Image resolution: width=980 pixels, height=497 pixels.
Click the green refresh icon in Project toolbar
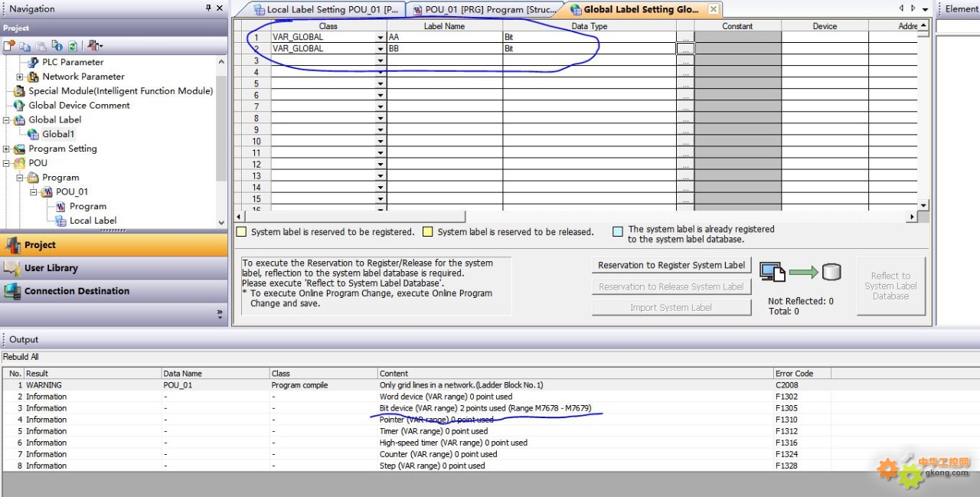(x=72, y=46)
